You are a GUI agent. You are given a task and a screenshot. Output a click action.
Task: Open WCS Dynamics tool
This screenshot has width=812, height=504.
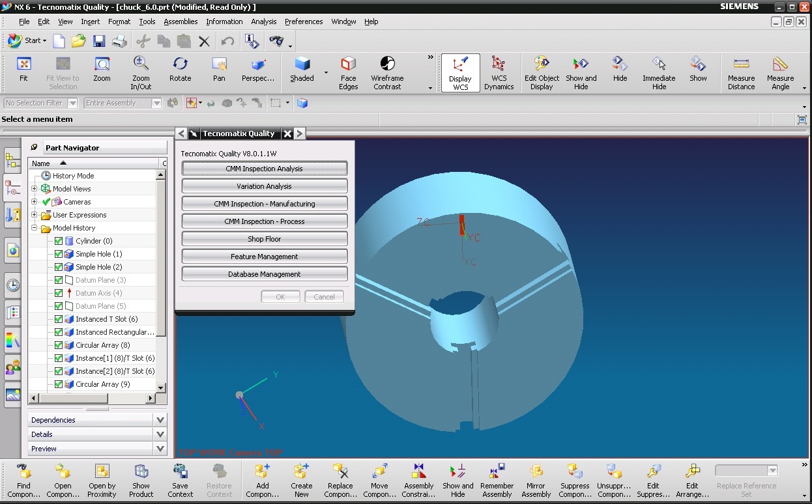(x=499, y=73)
